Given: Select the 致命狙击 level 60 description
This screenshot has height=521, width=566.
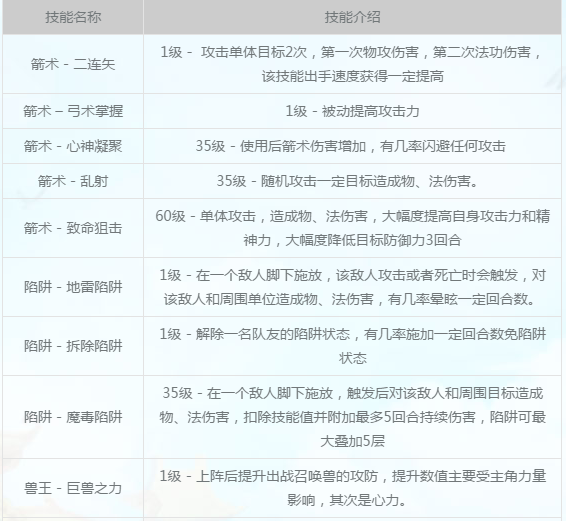Looking at the screenshot, I should point(352,228).
